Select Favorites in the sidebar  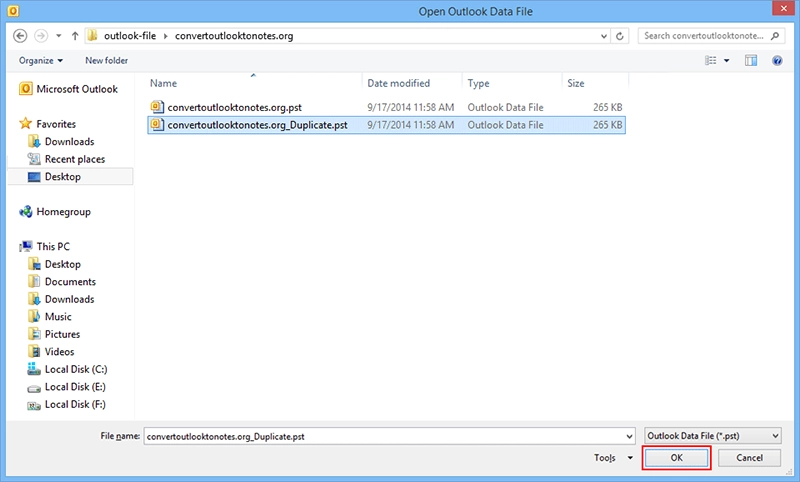[47, 124]
